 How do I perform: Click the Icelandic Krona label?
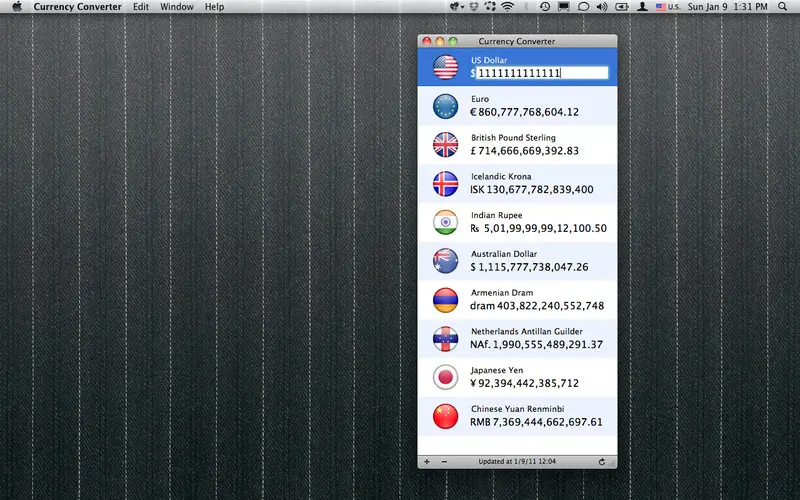(501, 177)
